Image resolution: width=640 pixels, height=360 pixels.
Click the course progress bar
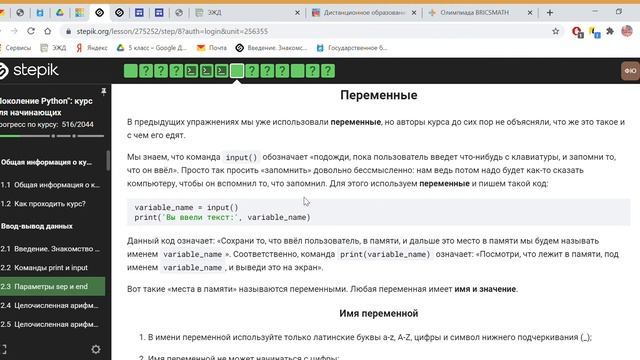click(x=52, y=136)
